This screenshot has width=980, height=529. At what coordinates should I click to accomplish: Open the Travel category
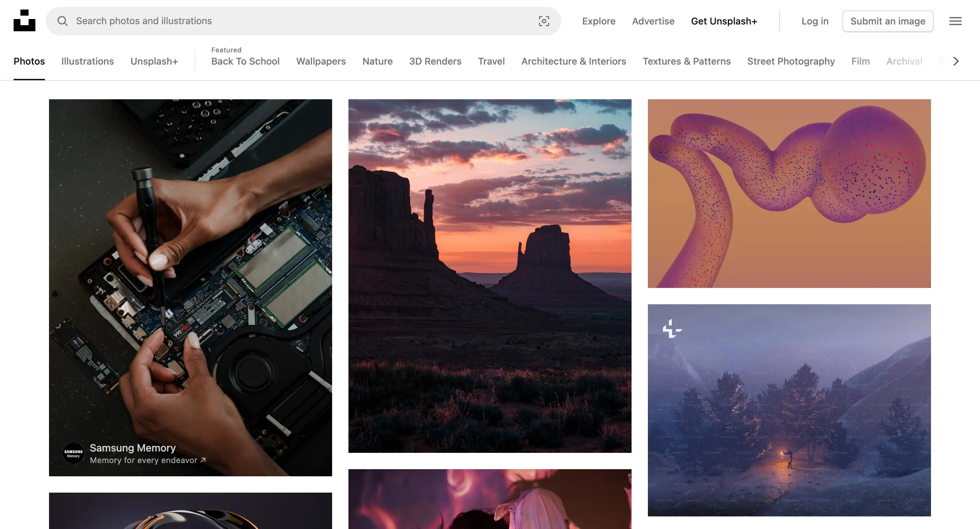[491, 61]
